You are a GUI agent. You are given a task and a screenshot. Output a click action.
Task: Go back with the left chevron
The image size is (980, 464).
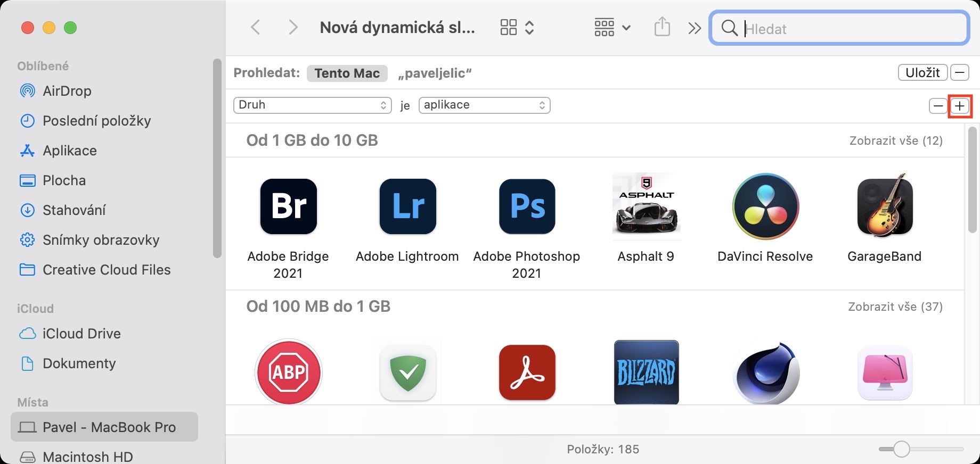click(256, 27)
